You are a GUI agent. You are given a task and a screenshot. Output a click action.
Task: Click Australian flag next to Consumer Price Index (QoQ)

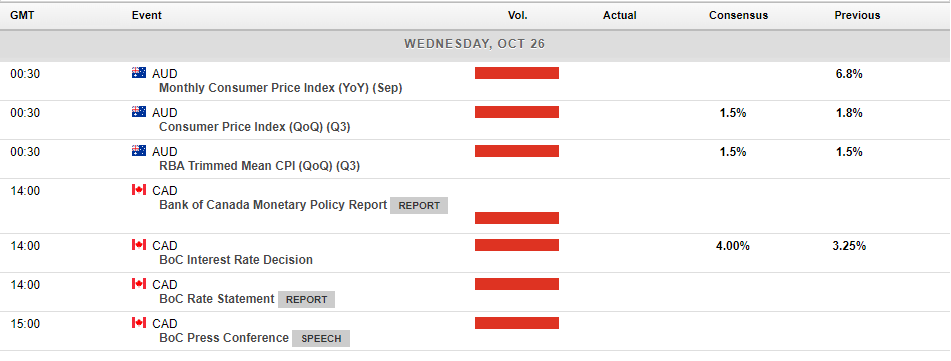(139, 112)
